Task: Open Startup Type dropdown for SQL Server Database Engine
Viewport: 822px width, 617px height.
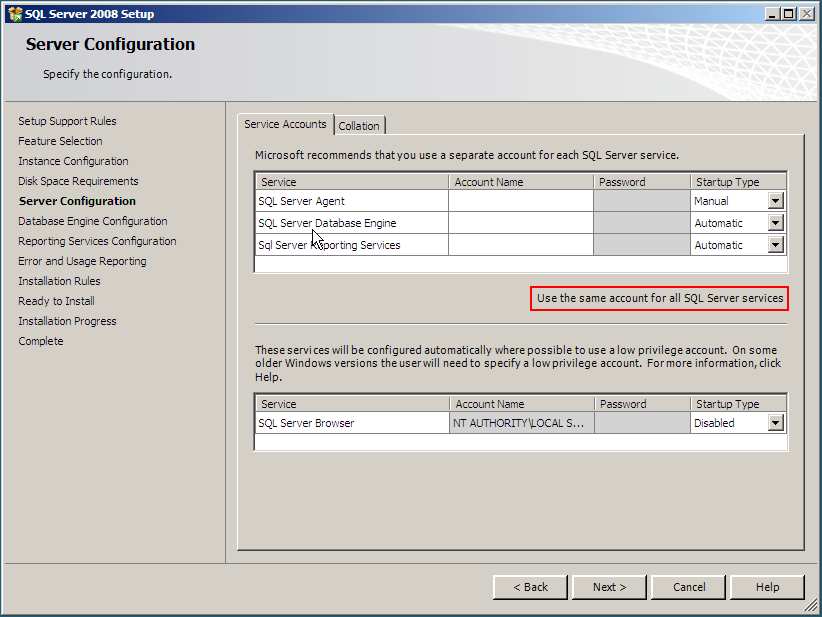Action: 775,223
